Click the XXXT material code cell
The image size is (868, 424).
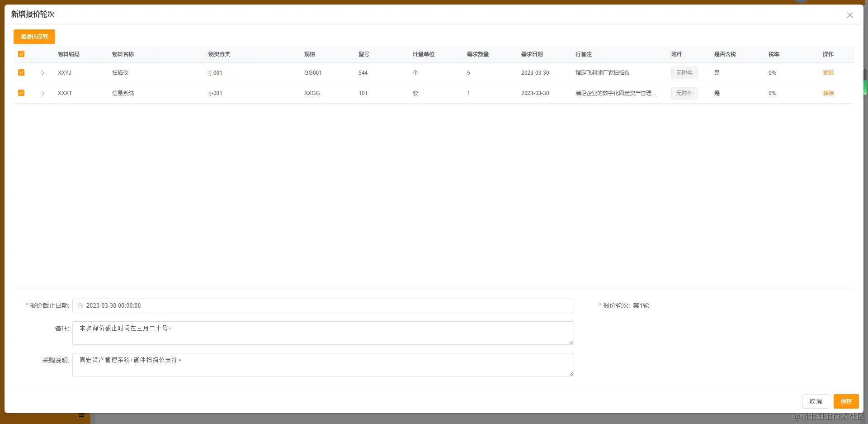65,93
